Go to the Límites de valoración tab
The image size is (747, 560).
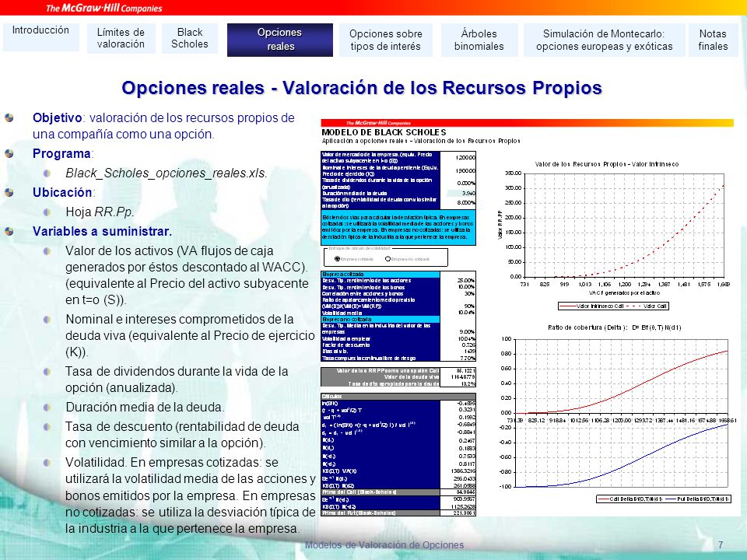[121, 38]
